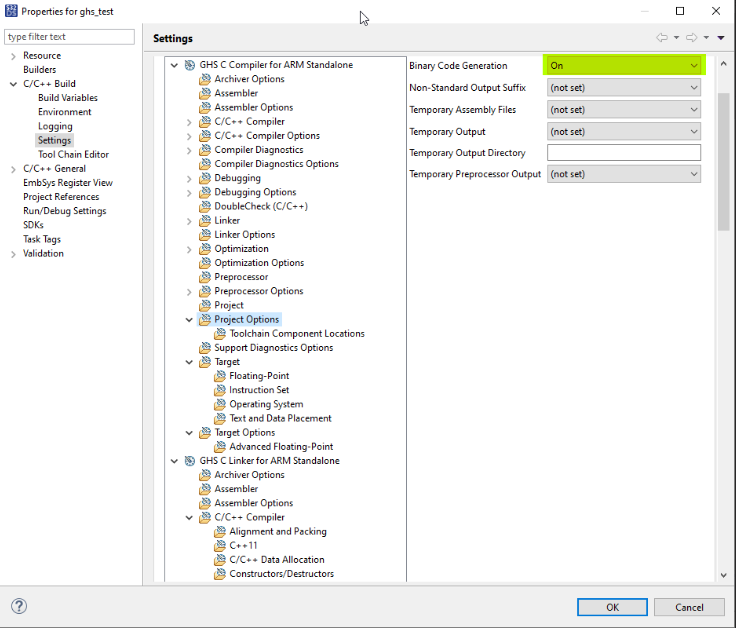Open the Non-Standard Output Suffix dropdown
736x628 pixels.
pyautogui.click(x=624, y=88)
